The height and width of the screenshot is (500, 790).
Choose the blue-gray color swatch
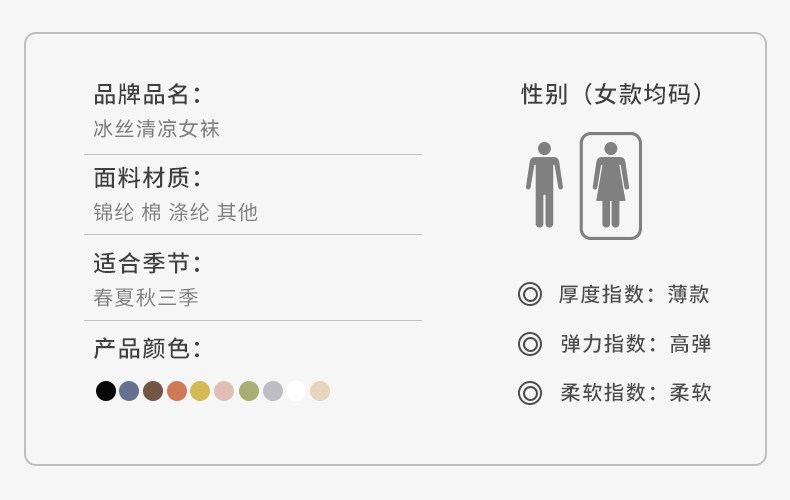(129, 391)
